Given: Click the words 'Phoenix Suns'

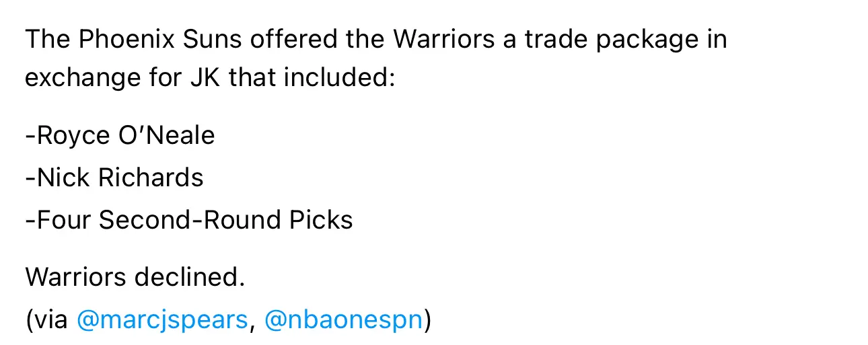Looking at the screenshot, I should 159,40.
